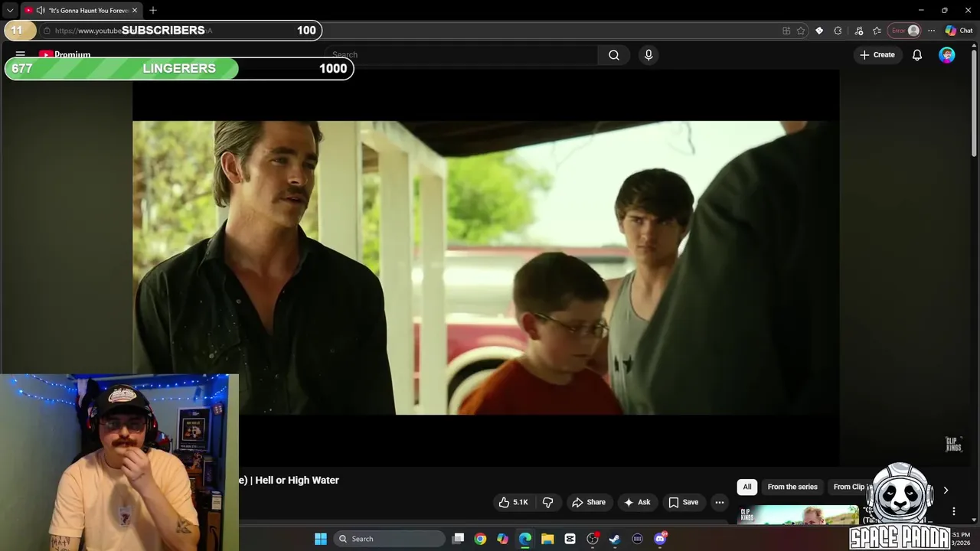Switch to Microsoft Edge on the taskbar
This screenshot has height=551, width=980.
525,539
